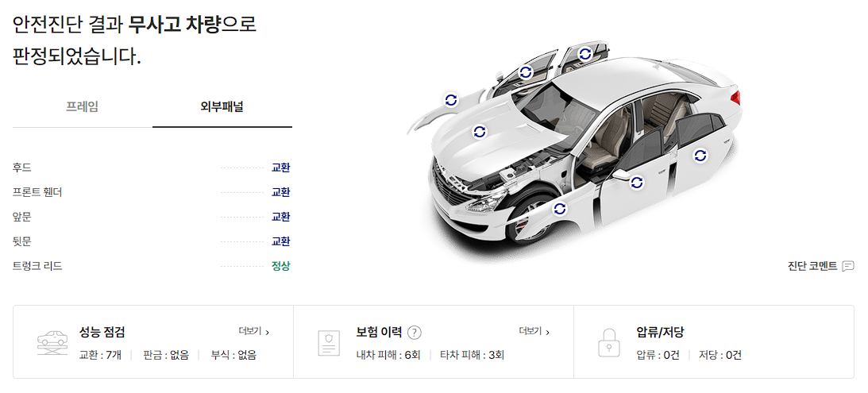
Task: Open the 진단 코멘트 link
Action: pos(812,266)
